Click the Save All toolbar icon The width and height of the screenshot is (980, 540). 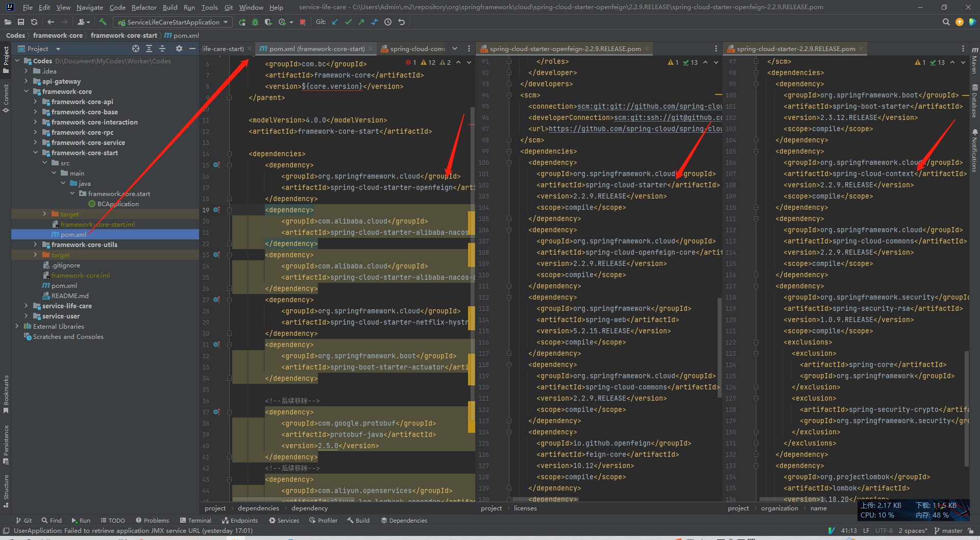pyautogui.click(x=21, y=22)
